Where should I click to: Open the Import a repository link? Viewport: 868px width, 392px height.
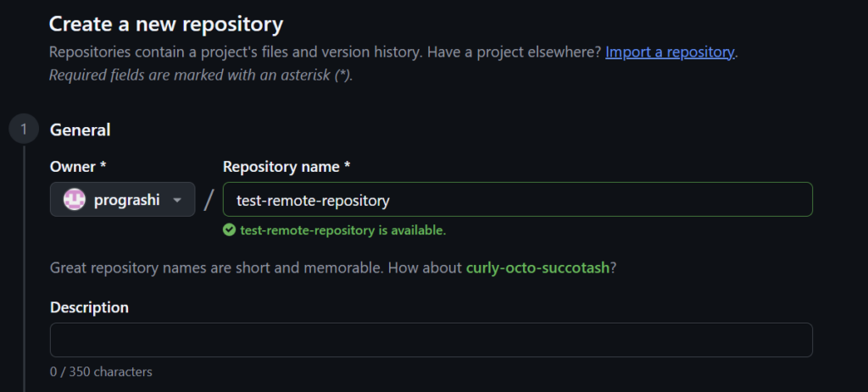click(670, 52)
